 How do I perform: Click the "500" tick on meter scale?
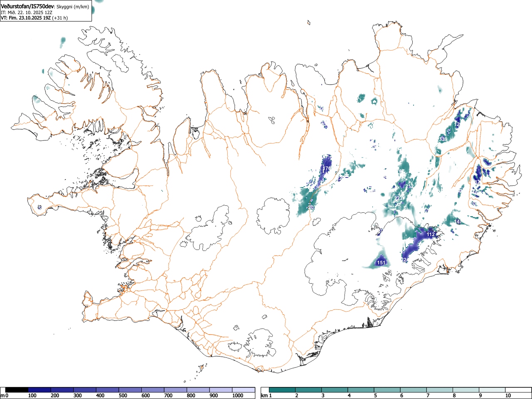tap(123, 396)
